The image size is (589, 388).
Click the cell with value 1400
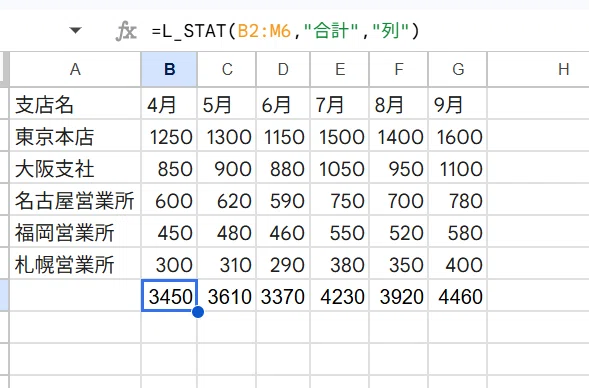click(x=399, y=136)
